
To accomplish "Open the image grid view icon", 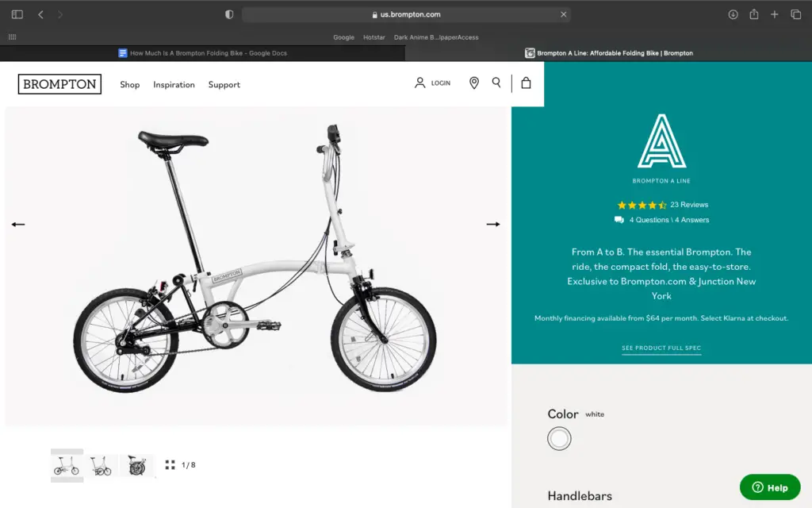I will (170, 465).
